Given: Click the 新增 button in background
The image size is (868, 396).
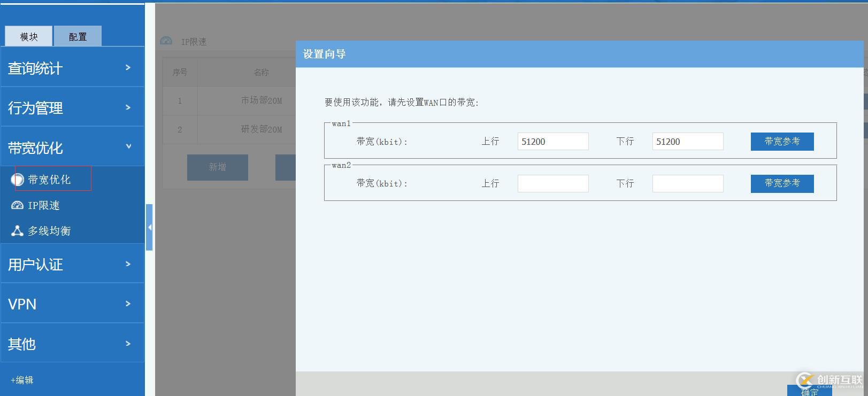Looking at the screenshot, I should (x=217, y=167).
